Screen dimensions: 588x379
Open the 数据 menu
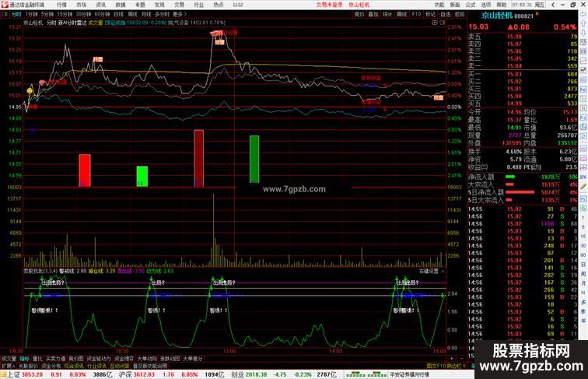click(x=121, y=5)
